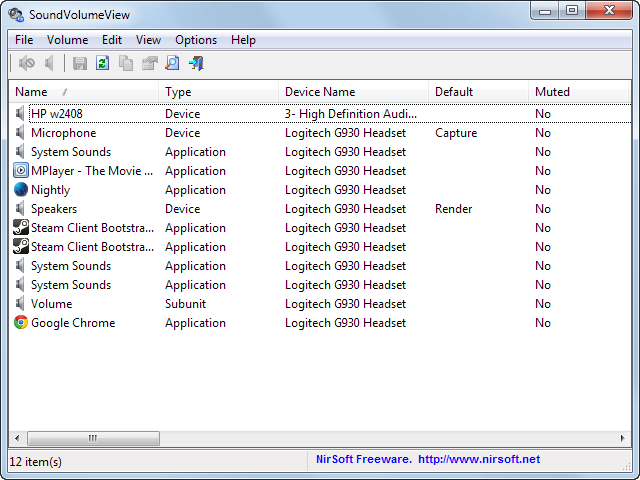This screenshot has height=480, width=640.
Task: Click the Muted No cell for Google Chrome
Action: coord(543,323)
